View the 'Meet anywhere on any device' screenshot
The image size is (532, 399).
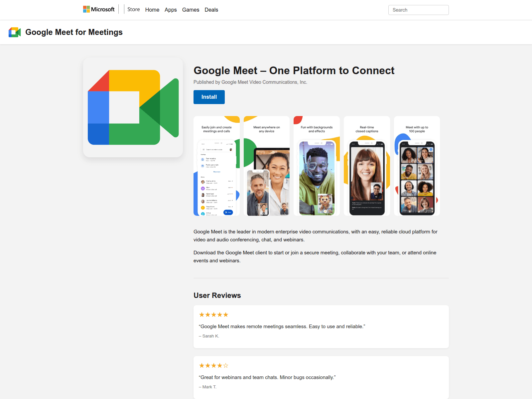point(267,166)
